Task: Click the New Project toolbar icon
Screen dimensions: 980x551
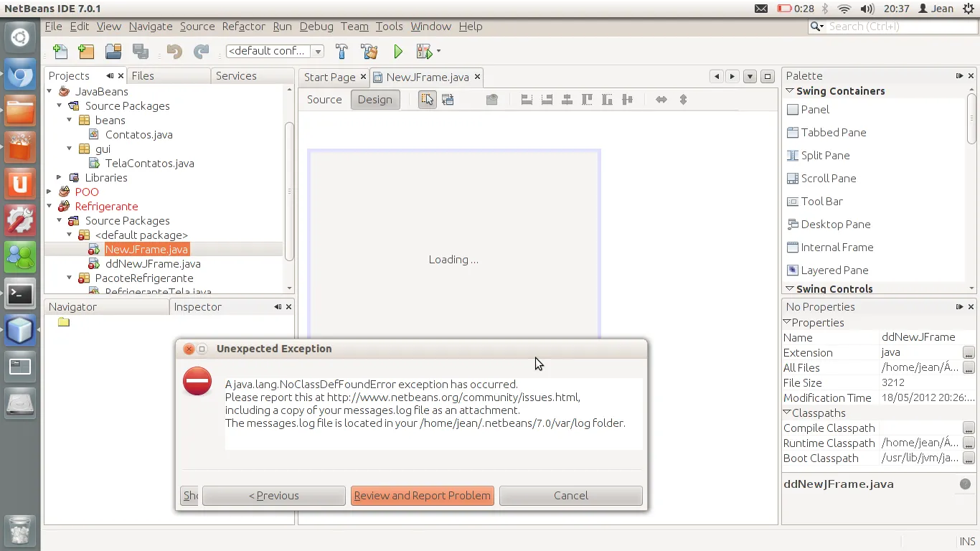Action: 86,52
